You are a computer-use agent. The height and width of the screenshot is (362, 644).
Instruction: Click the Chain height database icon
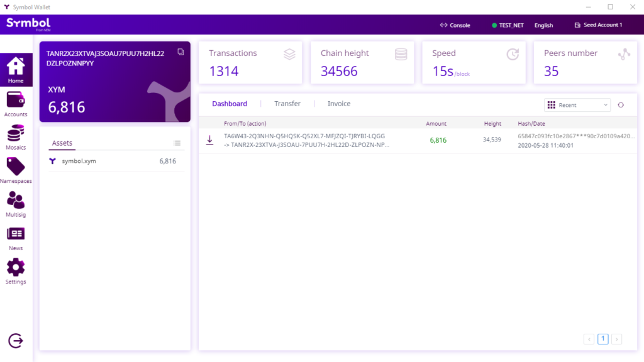pyautogui.click(x=401, y=54)
